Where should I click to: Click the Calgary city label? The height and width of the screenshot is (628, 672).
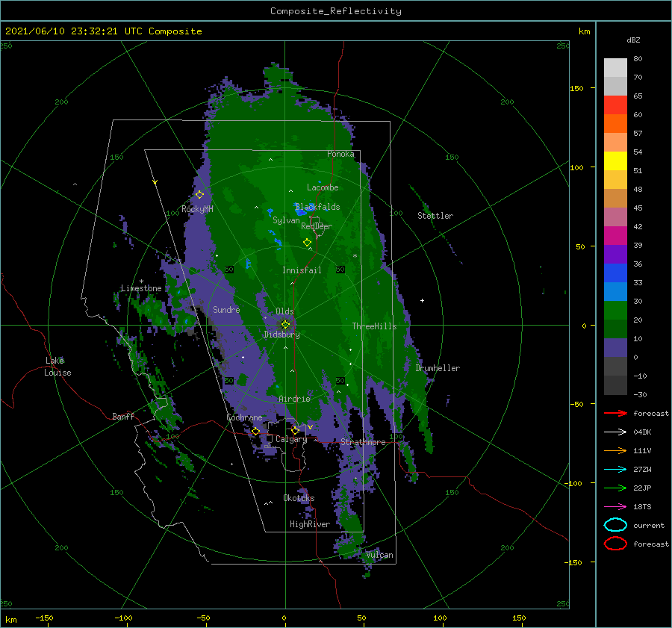291,439
